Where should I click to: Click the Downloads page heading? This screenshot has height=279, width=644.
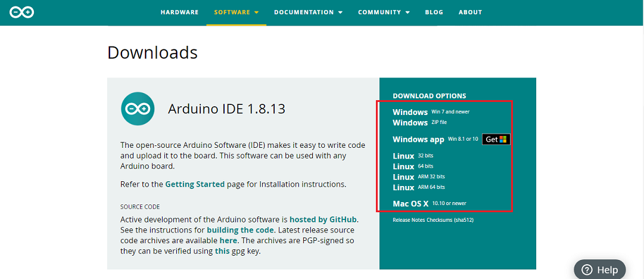pyautogui.click(x=153, y=52)
